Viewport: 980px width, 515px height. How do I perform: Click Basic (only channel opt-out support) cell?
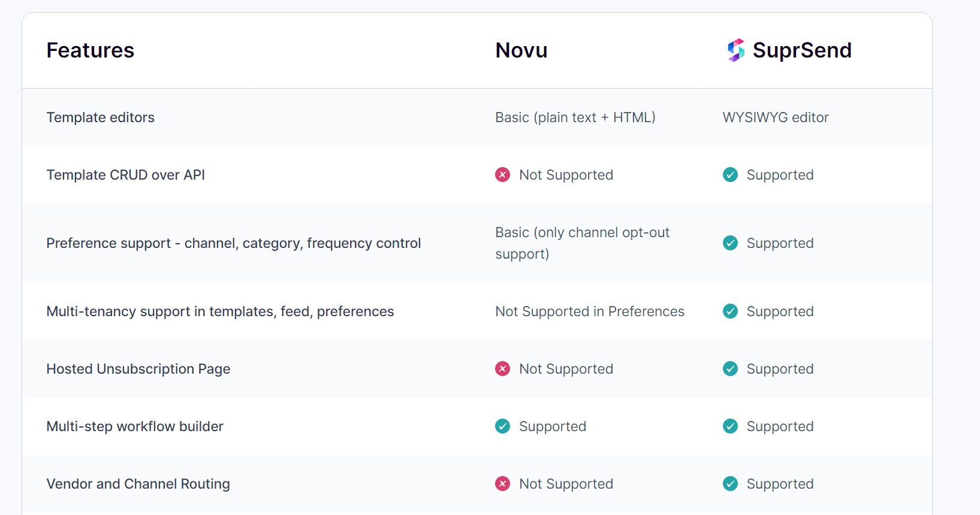583,243
